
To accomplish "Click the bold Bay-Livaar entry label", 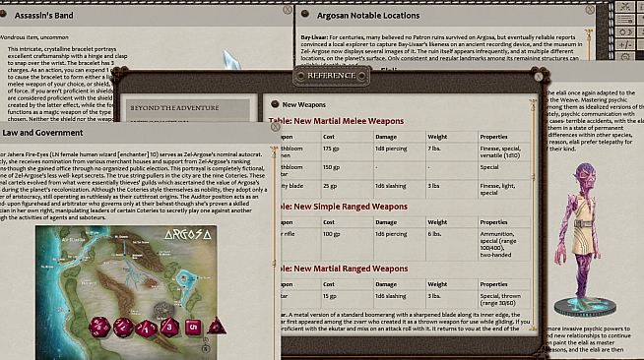I will click(314, 37).
